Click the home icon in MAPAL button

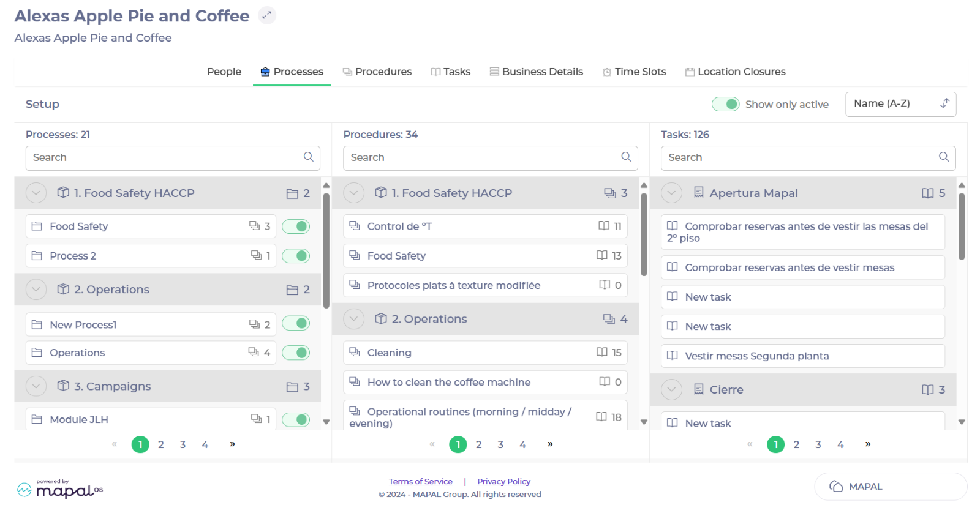click(x=836, y=486)
